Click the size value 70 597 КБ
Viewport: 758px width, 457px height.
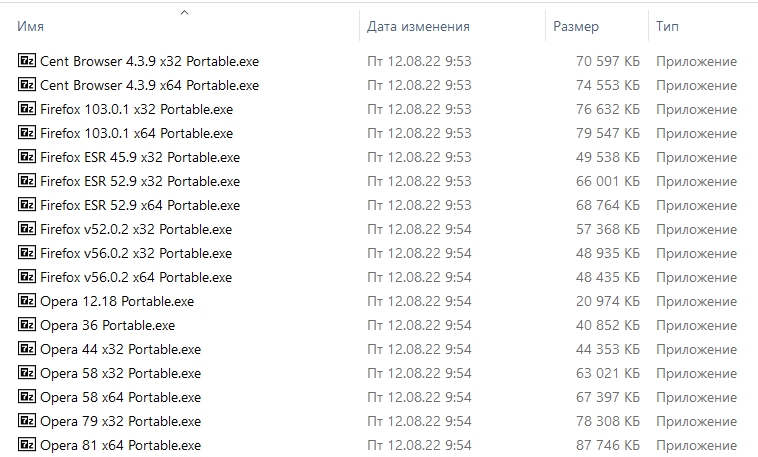tap(608, 61)
